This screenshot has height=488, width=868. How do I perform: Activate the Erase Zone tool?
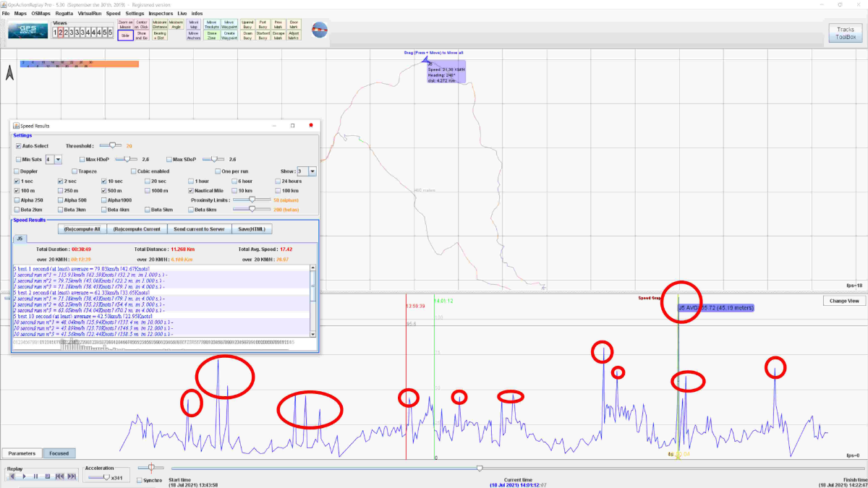point(211,35)
